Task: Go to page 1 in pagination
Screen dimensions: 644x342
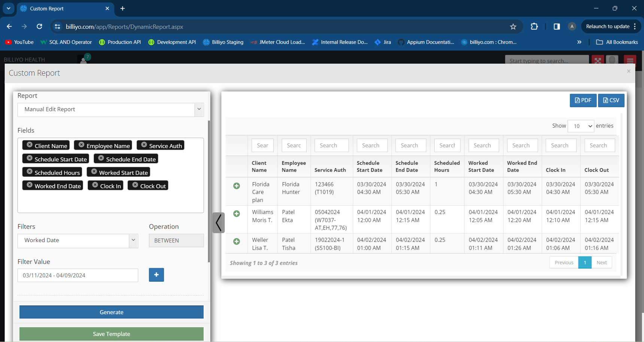Action: 584,263
